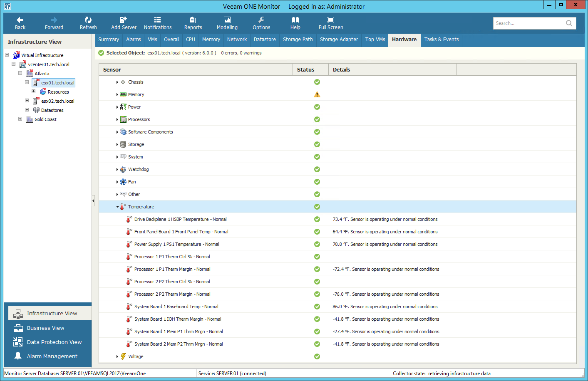This screenshot has height=381, width=588.
Task: Select Drive Backplane 1 HSBP Temperature row
Action: [337, 219]
